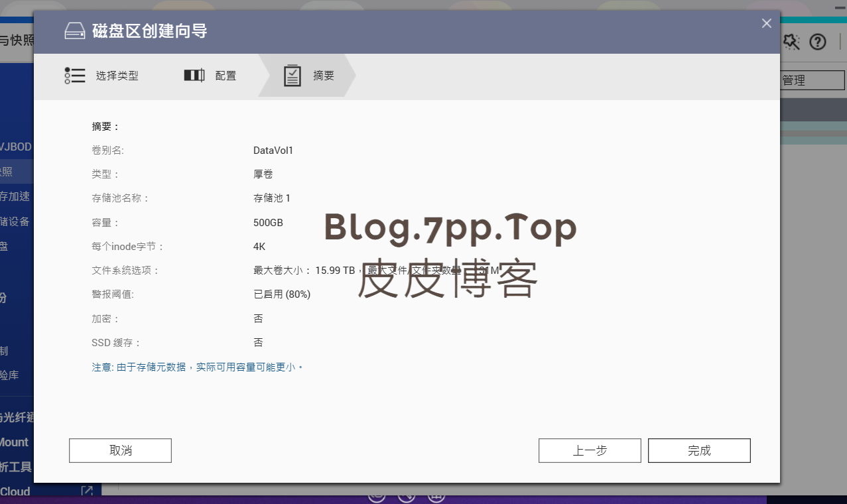Open the help question mark icon
The width and height of the screenshot is (847, 504).
pyautogui.click(x=818, y=42)
